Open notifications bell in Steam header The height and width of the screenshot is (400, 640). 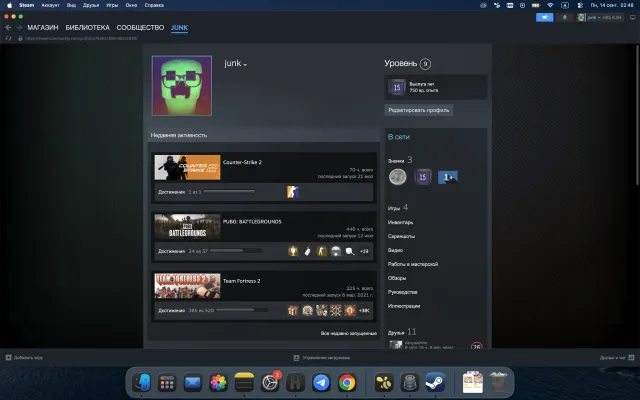pos(565,17)
